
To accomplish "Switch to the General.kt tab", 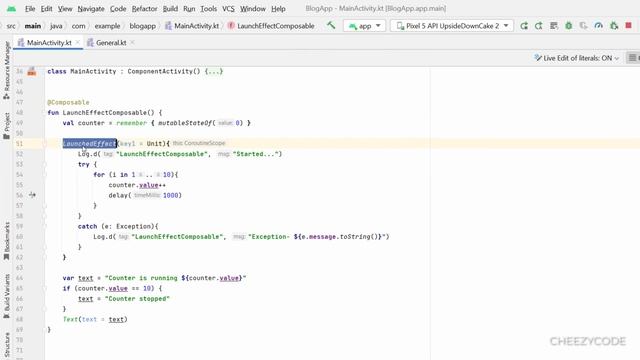I will coord(111,42).
